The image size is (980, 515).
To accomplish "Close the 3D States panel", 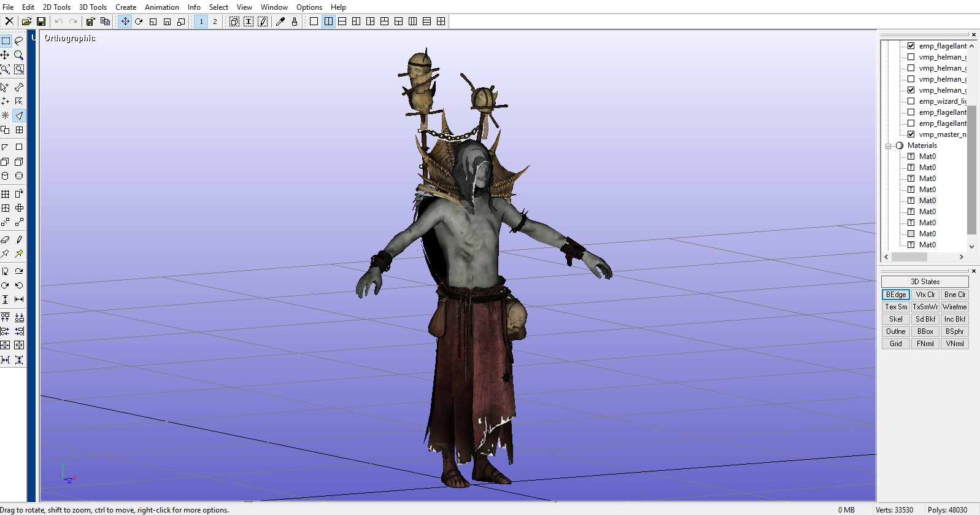I will pyautogui.click(x=974, y=271).
